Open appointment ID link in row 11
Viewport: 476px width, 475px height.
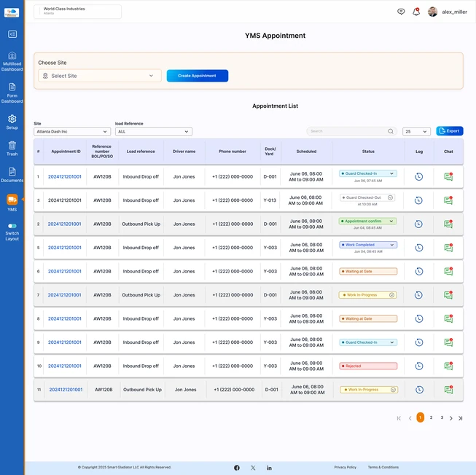pos(66,390)
